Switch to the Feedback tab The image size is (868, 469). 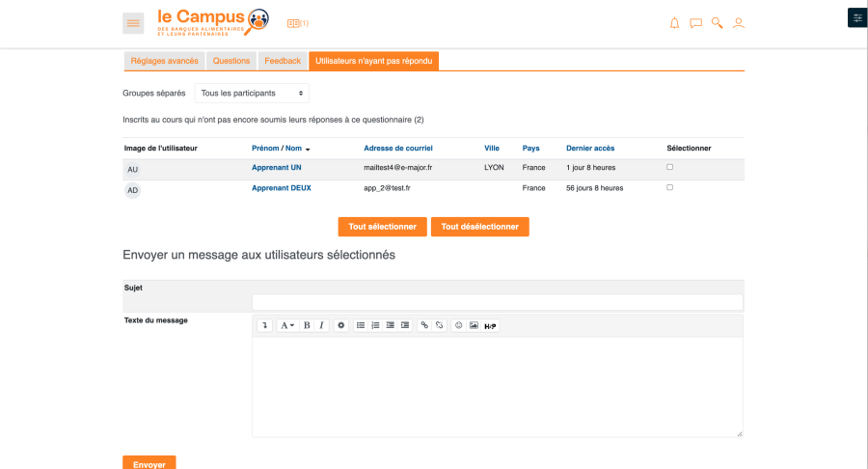click(x=283, y=61)
